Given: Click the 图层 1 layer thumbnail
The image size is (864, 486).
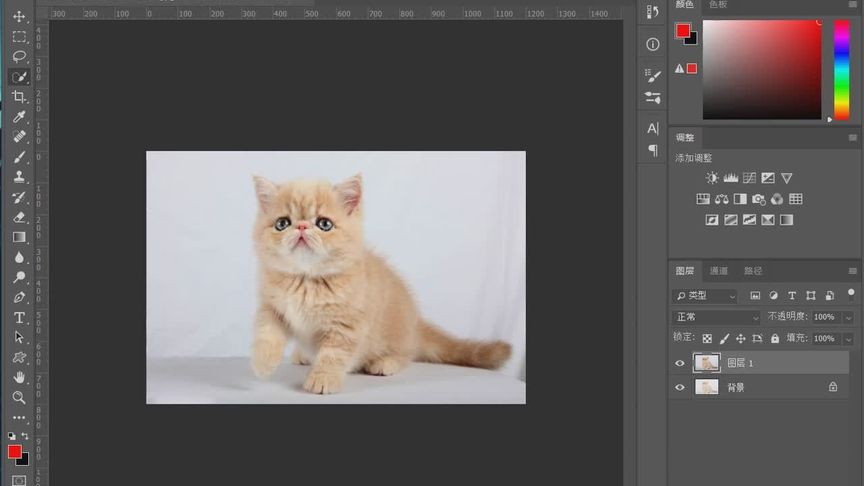Looking at the screenshot, I should 706,363.
